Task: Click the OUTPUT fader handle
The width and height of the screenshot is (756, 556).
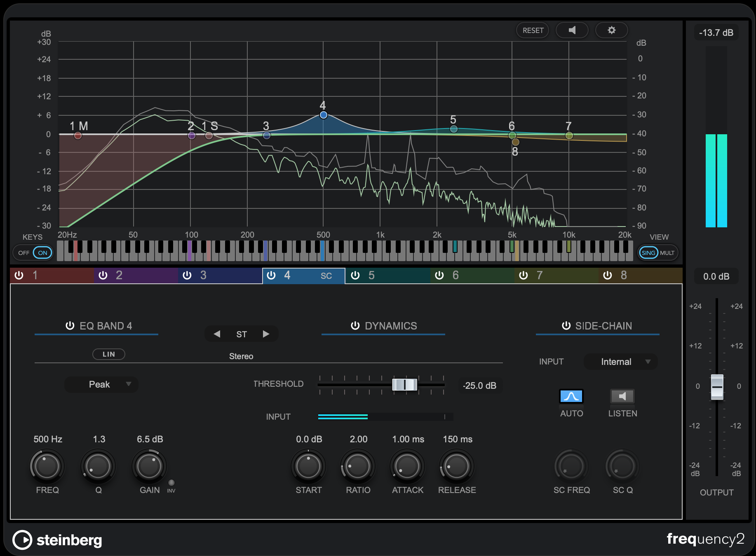Action: pos(717,387)
